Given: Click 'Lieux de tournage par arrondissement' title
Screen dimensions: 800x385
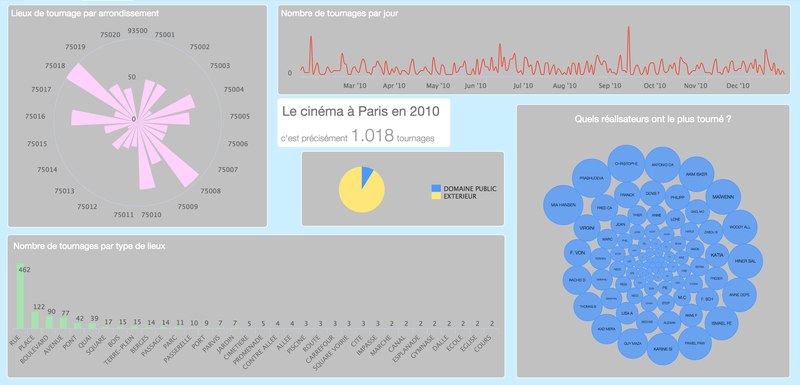Looking at the screenshot, I should coord(85,13).
